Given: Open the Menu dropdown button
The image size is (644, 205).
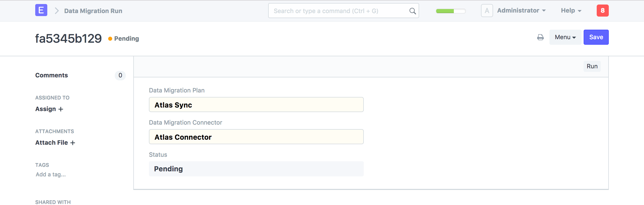Looking at the screenshot, I should click(x=565, y=37).
